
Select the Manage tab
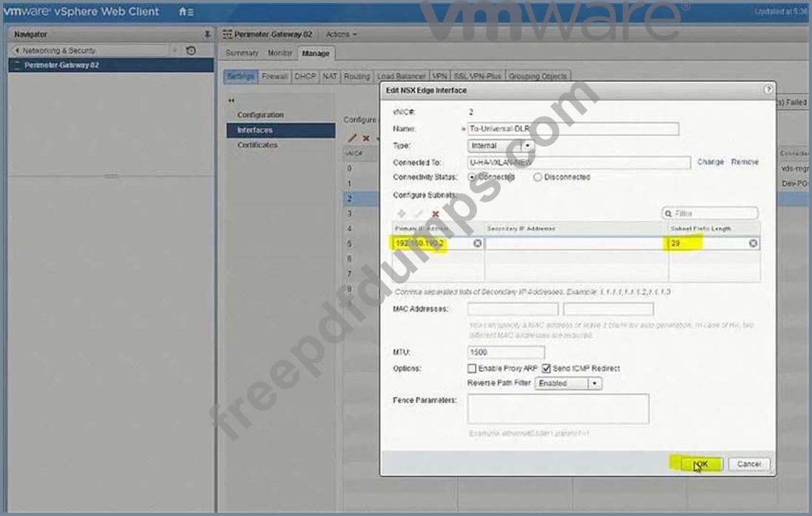[x=316, y=53]
